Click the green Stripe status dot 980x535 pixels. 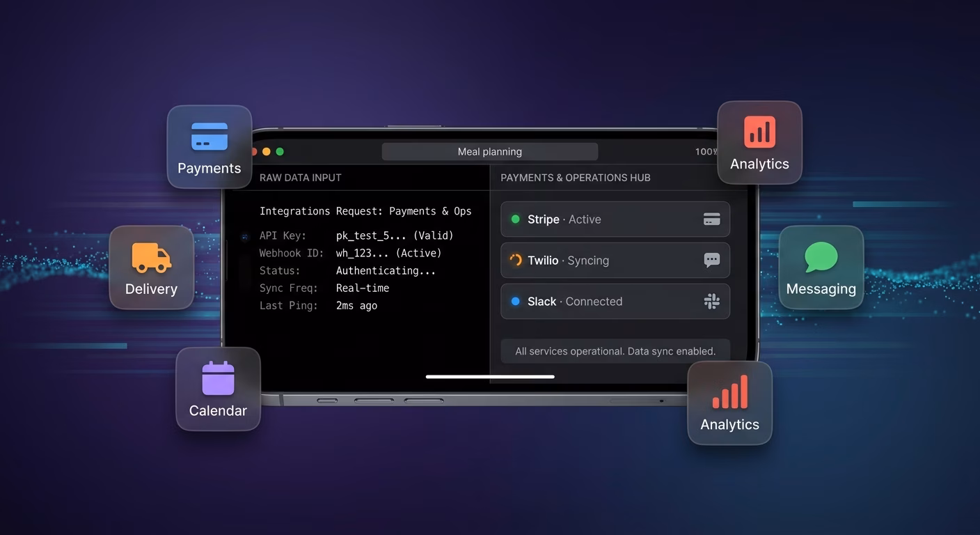tap(516, 219)
